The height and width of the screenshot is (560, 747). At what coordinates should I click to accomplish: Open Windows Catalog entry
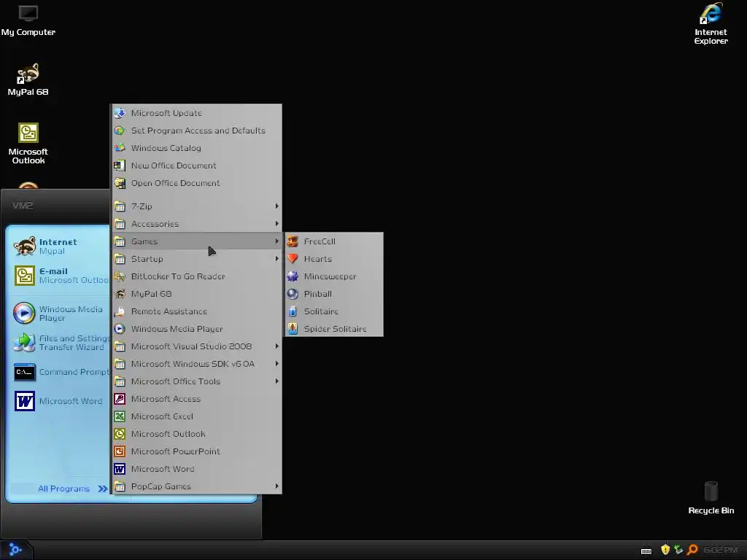tap(197, 148)
